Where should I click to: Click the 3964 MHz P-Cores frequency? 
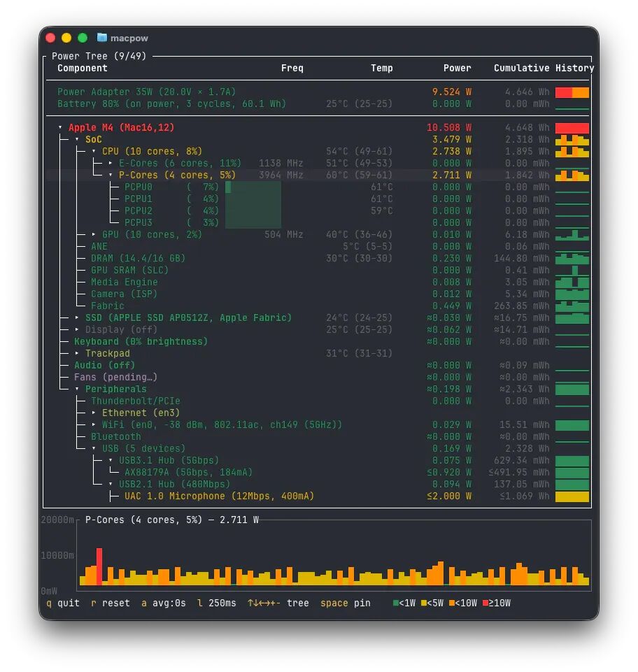tap(281, 175)
